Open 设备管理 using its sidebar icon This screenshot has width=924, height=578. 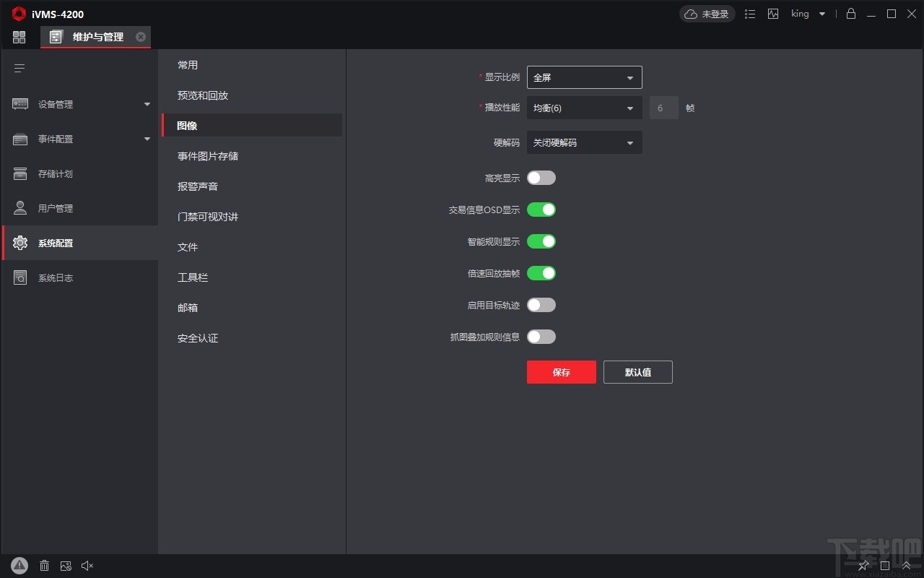point(19,104)
